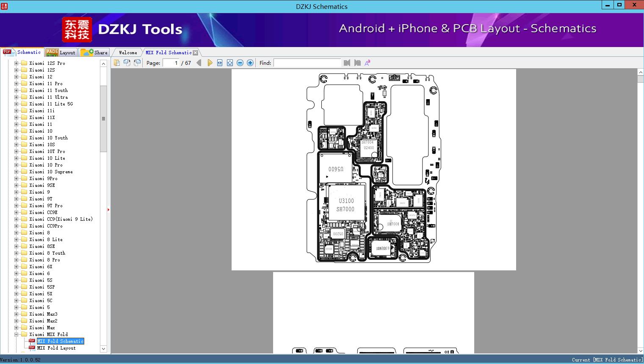Viewport: 644px width, 364px height.
Task: Click the app icon in the title bar
Action: tap(4, 6)
